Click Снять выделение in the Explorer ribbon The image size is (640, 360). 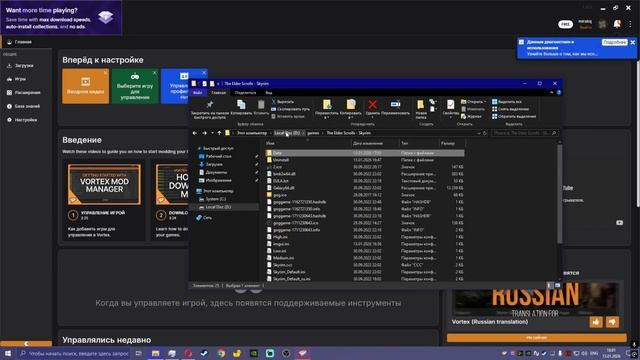pyautogui.click(x=510, y=109)
